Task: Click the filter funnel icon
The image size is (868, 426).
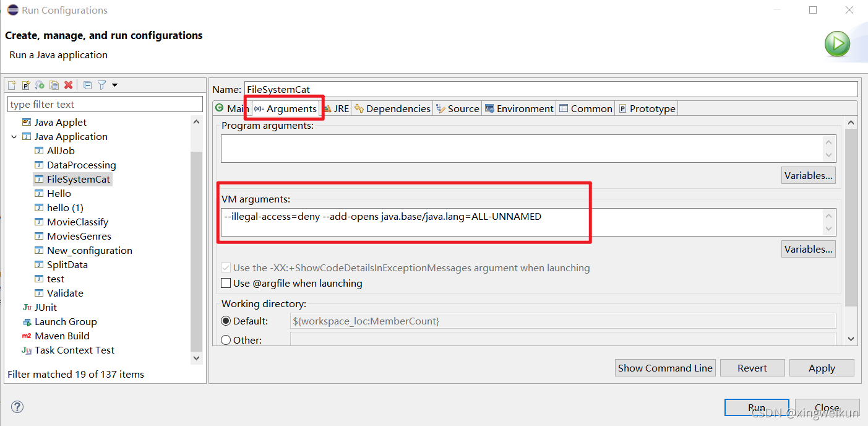Action: click(x=101, y=85)
